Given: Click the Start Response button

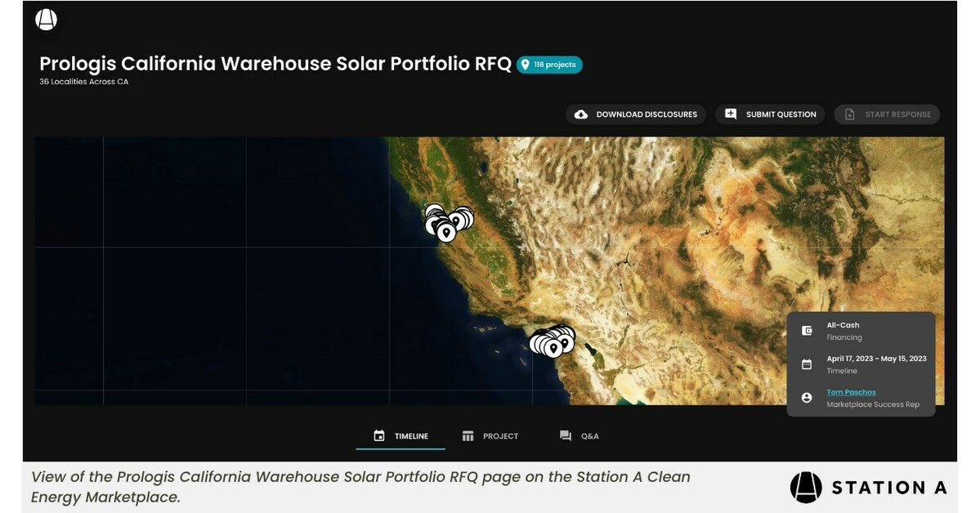Looking at the screenshot, I should (x=887, y=114).
